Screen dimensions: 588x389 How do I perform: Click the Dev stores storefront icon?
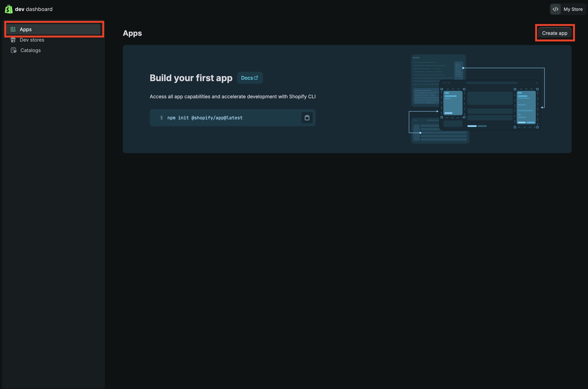point(13,40)
